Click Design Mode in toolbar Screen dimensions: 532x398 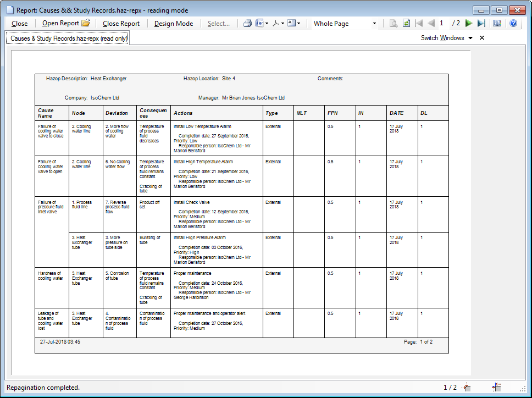click(174, 24)
